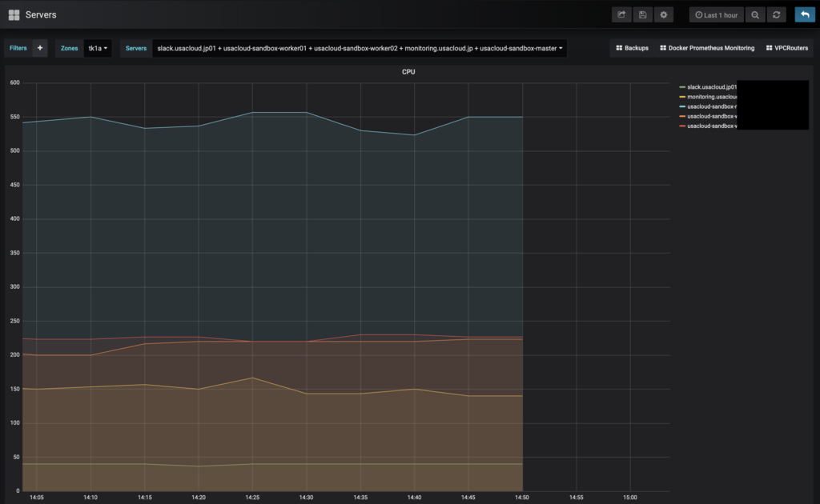
Task: Save the dashboard with the floppy icon
Action: 643,14
